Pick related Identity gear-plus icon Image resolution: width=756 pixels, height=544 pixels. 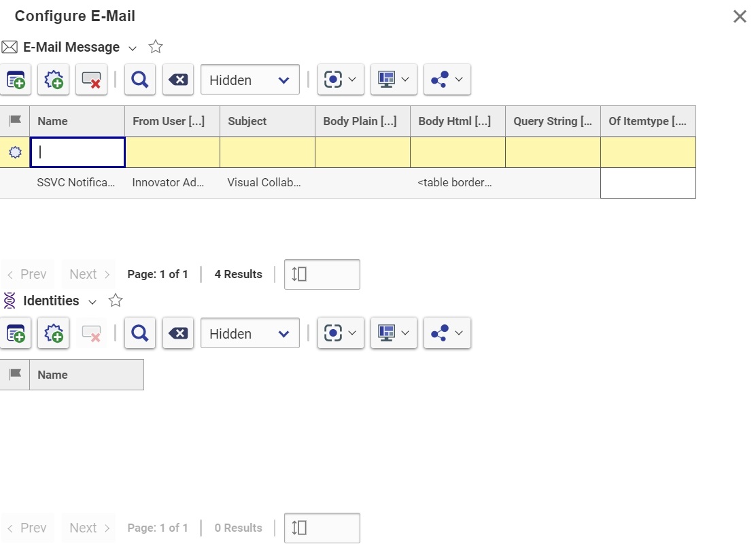[x=54, y=333]
